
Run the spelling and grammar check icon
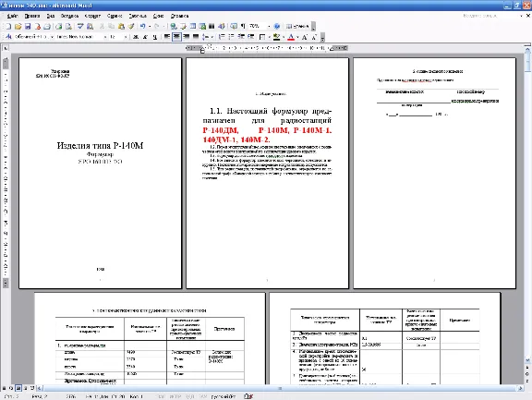coord(80,26)
